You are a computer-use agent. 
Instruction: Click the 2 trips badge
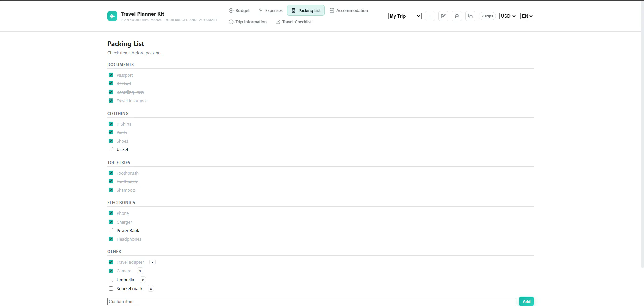pyautogui.click(x=487, y=16)
